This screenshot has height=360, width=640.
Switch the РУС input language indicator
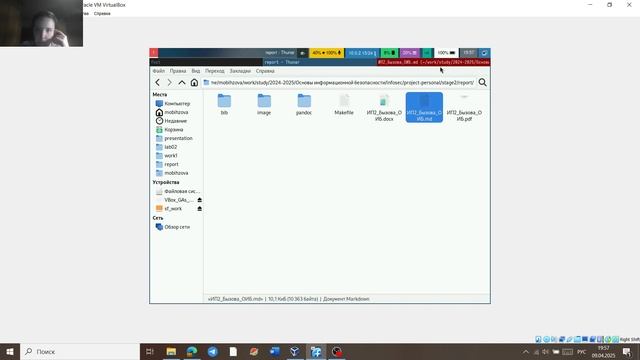(582, 352)
